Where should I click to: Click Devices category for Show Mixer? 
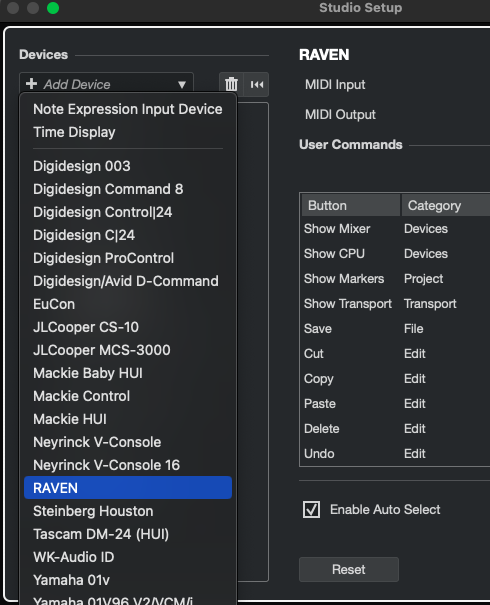click(x=426, y=229)
